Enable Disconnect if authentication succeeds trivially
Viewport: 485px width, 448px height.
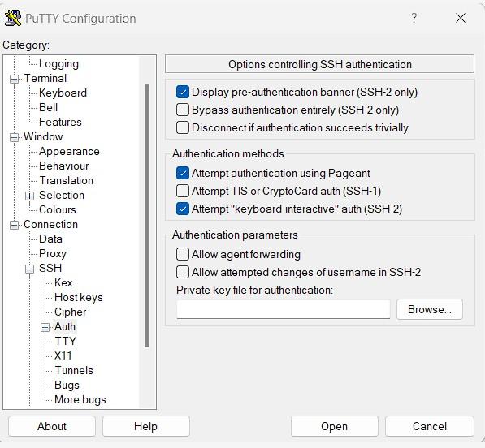pos(183,128)
